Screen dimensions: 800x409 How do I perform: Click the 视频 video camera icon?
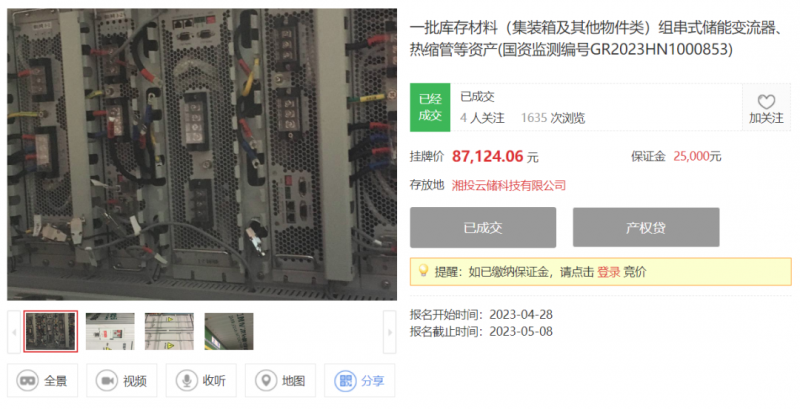pos(107,380)
